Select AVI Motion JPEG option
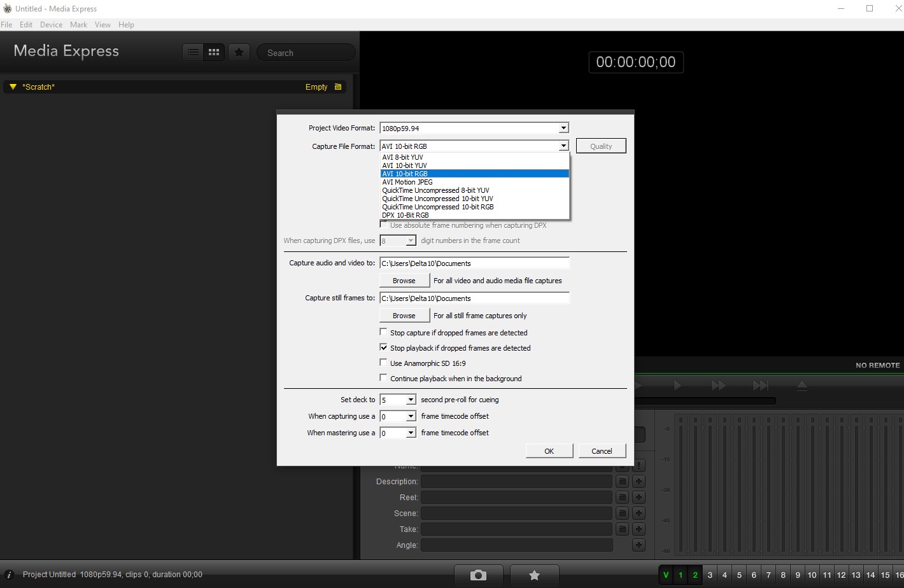The height and width of the screenshot is (588, 904). pos(474,182)
